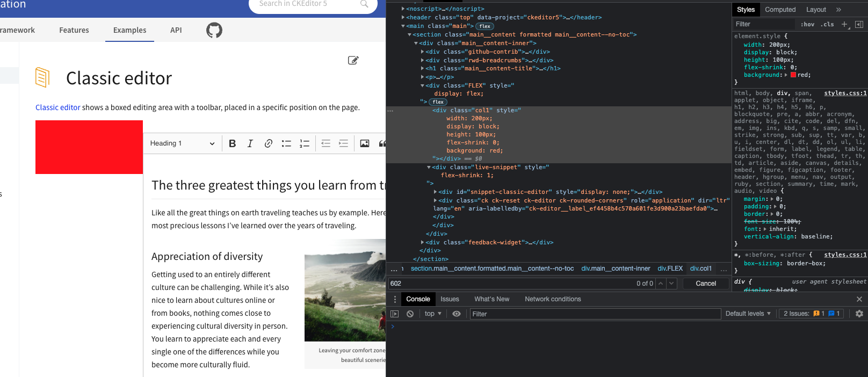
Task: Toggle bold formatting in the editor toolbar
Action: [232, 143]
